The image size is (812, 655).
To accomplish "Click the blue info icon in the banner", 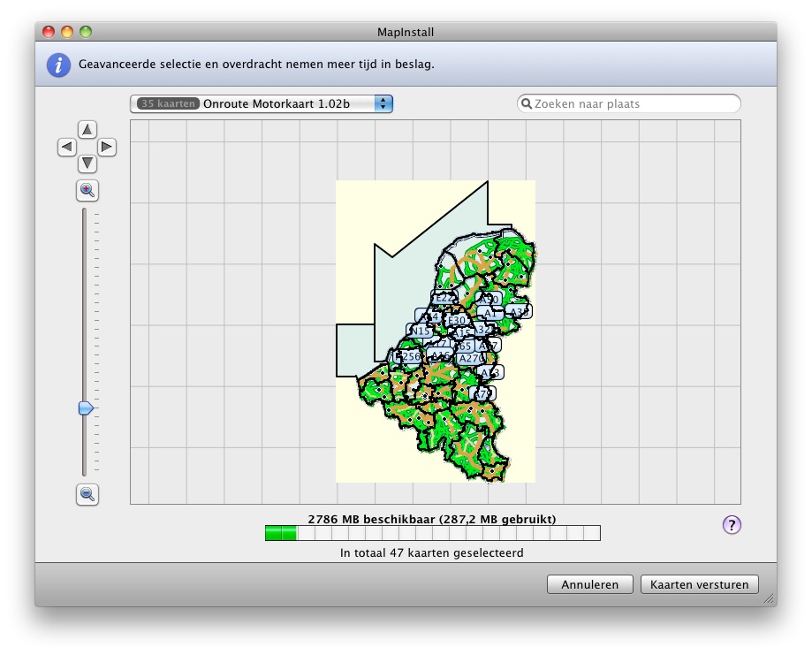I will click(x=58, y=65).
